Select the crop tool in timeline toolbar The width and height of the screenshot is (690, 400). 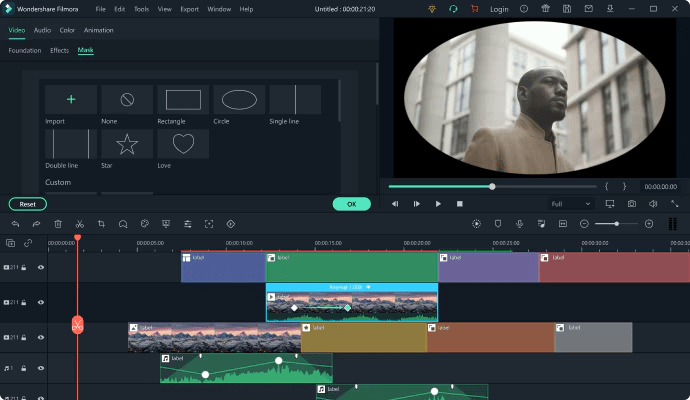pyautogui.click(x=101, y=224)
